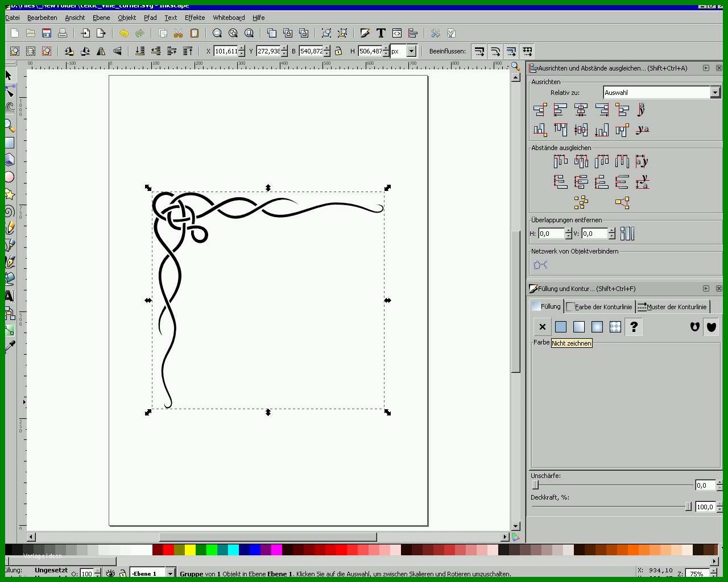Select unset paint question-mark button
Viewport: 728px width, 582px height.
click(x=634, y=327)
